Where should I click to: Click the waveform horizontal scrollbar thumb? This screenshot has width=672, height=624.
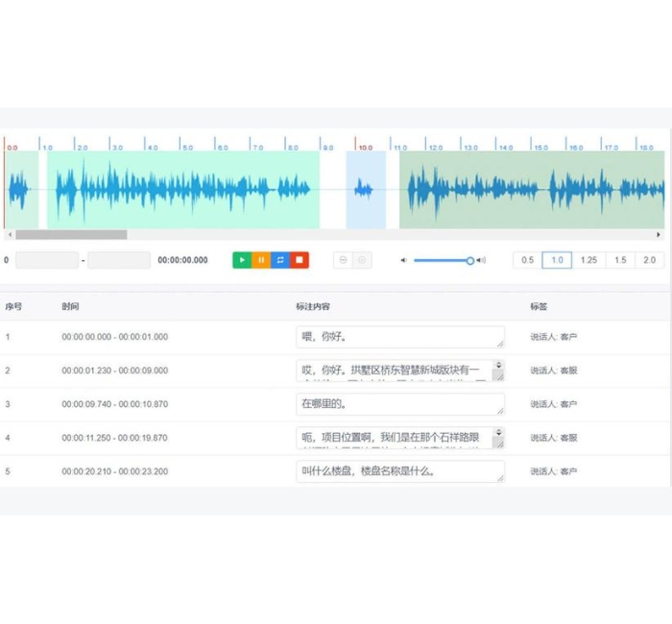click(71, 234)
